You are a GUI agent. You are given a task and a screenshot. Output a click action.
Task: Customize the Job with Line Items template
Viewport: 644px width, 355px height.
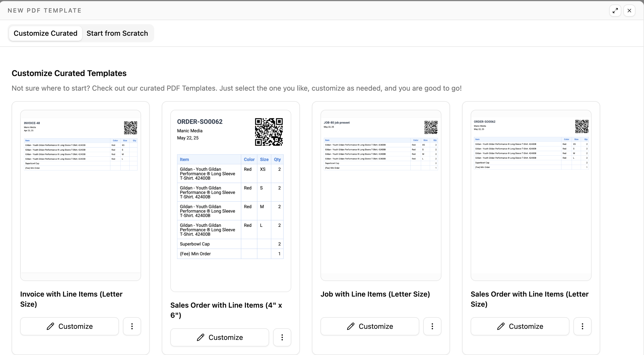pos(370,326)
